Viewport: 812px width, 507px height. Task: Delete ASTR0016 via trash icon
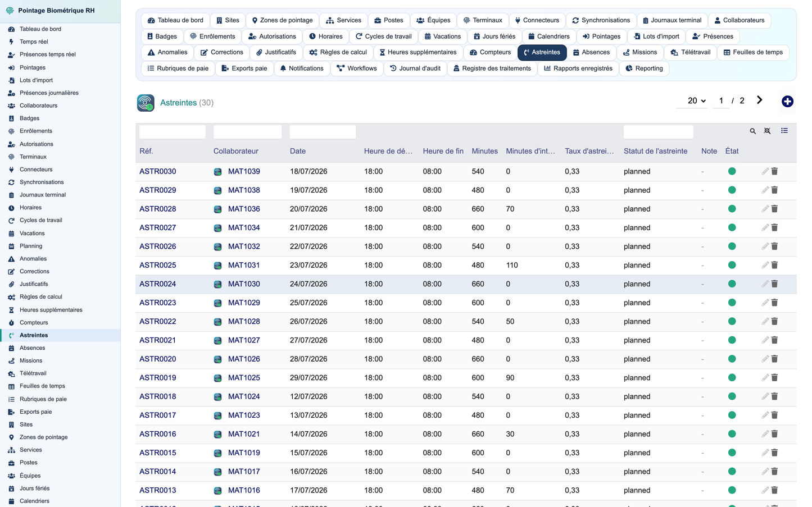[x=774, y=434]
